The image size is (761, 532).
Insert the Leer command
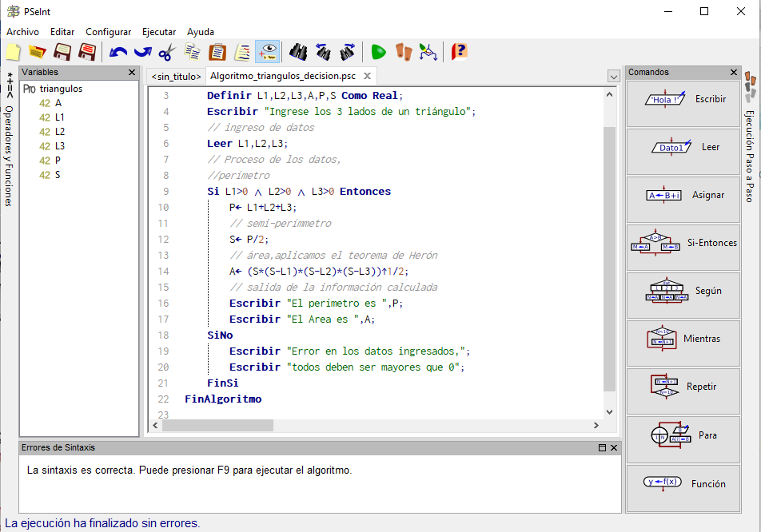point(683,152)
